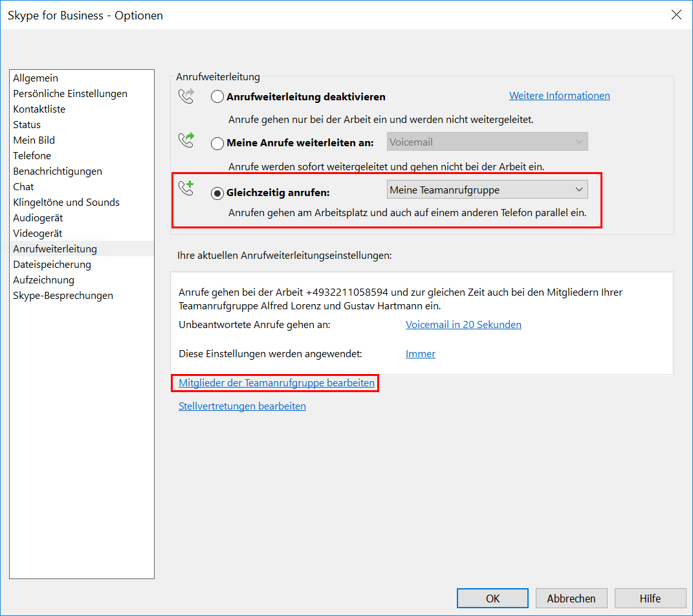Click summary text mentioning +4932211058594
693x616 pixels.
pos(401,299)
